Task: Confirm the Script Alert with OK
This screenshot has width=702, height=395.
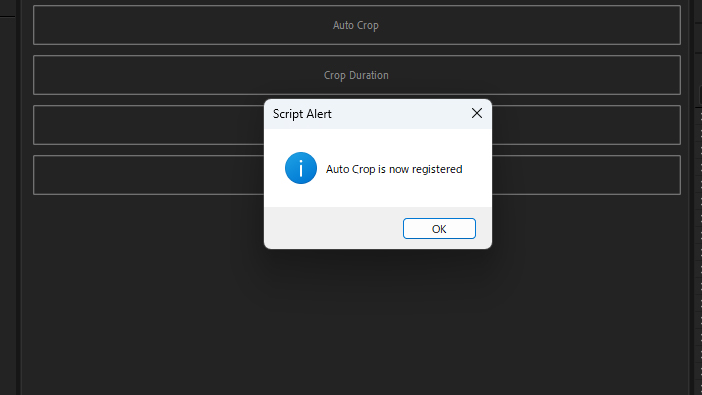Action: [x=439, y=229]
